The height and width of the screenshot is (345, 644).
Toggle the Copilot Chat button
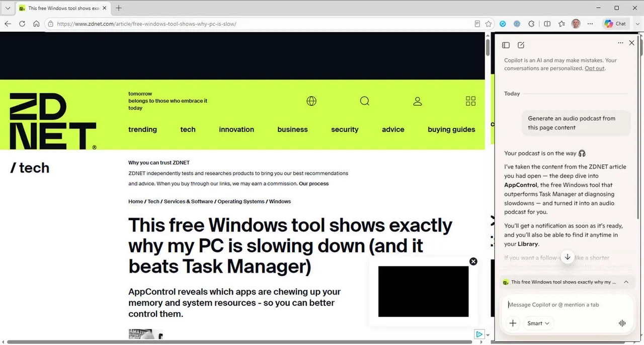pos(615,24)
